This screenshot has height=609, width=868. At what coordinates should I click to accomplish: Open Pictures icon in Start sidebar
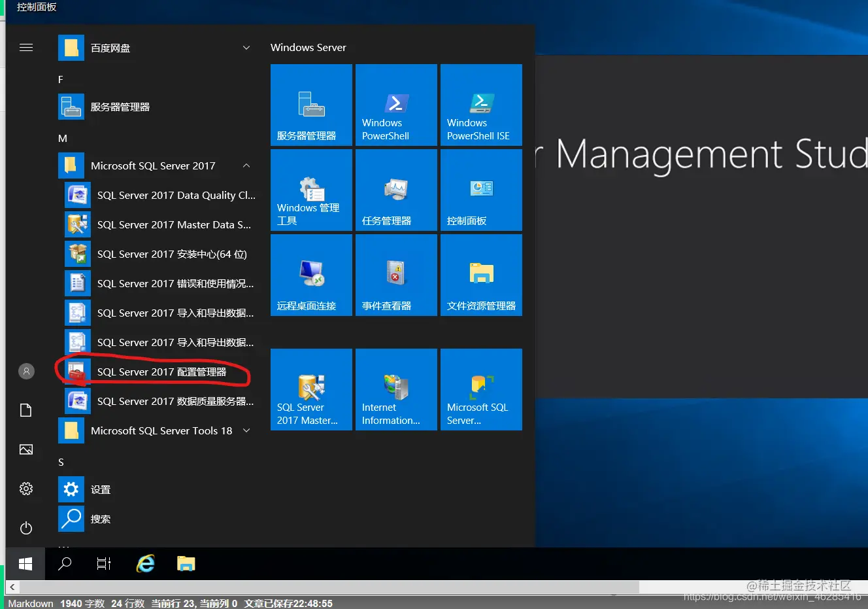pyautogui.click(x=26, y=449)
